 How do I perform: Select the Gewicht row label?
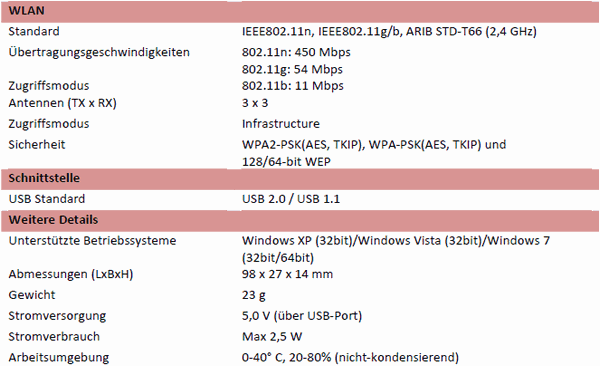click(32, 295)
